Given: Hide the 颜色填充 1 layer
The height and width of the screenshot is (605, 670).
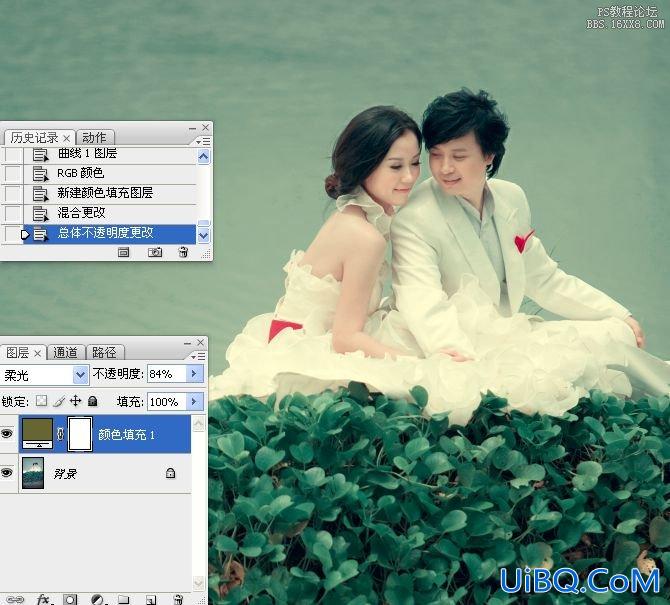Looking at the screenshot, I should pos(6,434).
